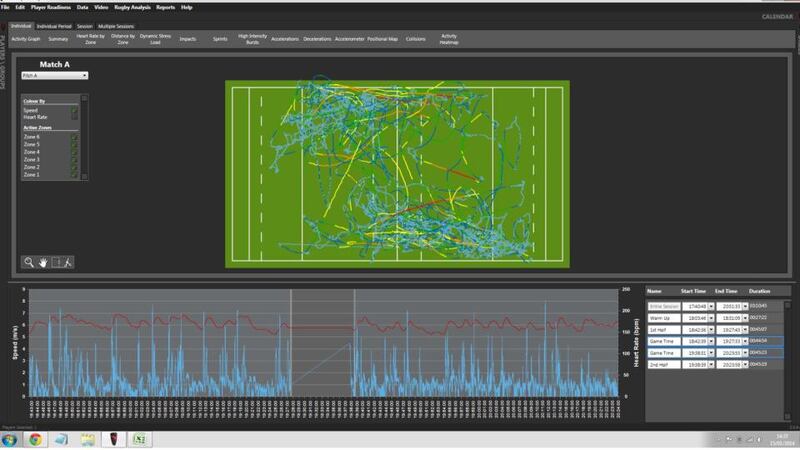
Task: Click the periods table vertical scrollbar
Action: 787,340
